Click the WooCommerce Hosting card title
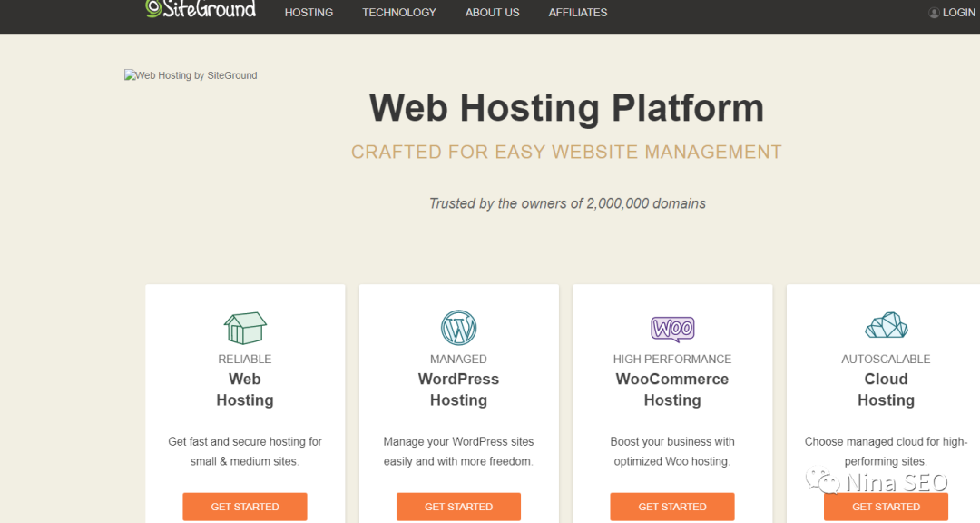 click(x=672, y=390)
